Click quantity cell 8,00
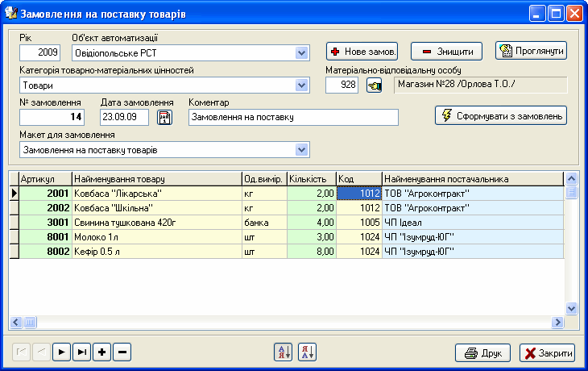588x371 pixels. tap(312, 251)
